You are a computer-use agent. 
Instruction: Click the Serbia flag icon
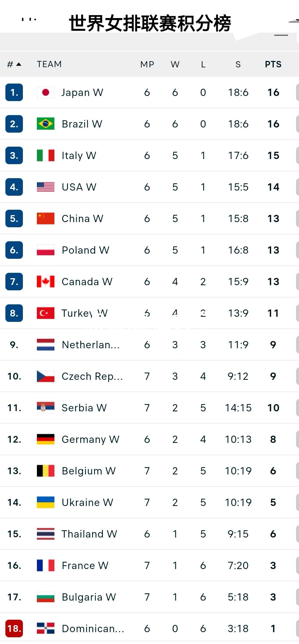[x=46, y=408]
